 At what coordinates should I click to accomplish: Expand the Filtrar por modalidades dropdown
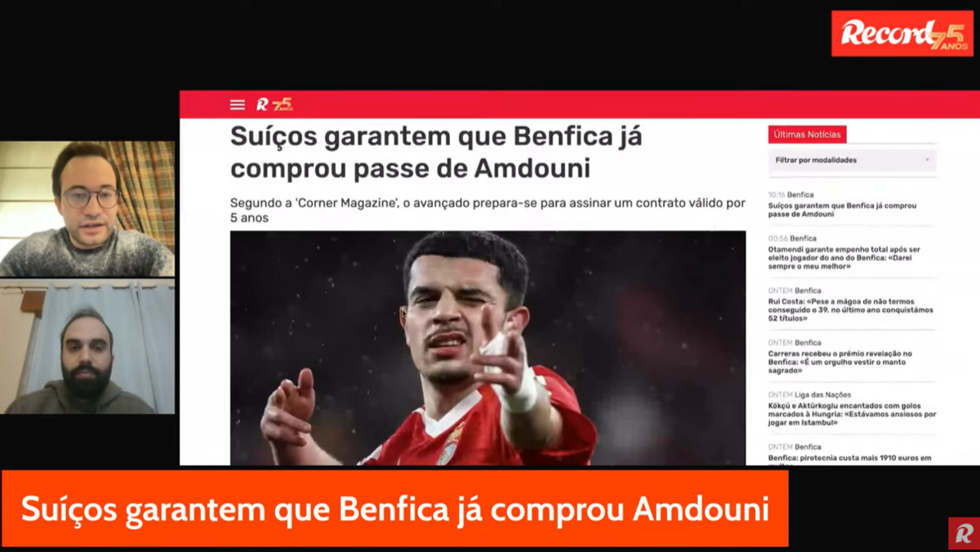pos(853,160)
